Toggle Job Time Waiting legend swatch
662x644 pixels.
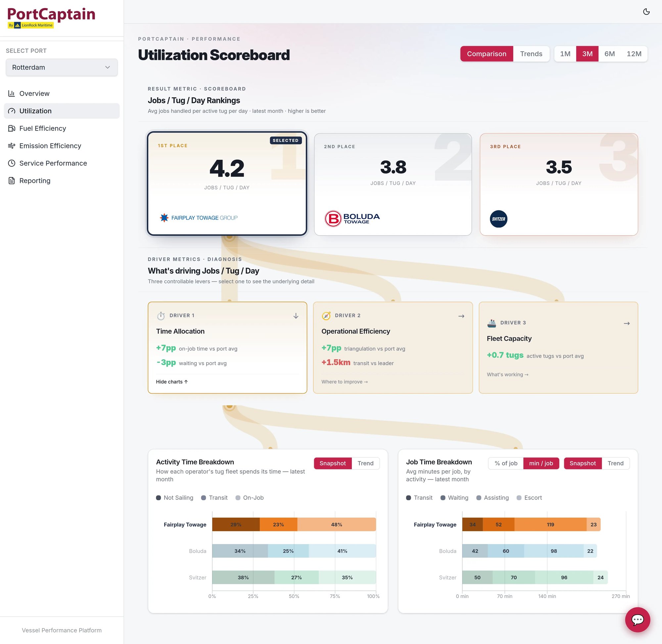pos(443,497)
